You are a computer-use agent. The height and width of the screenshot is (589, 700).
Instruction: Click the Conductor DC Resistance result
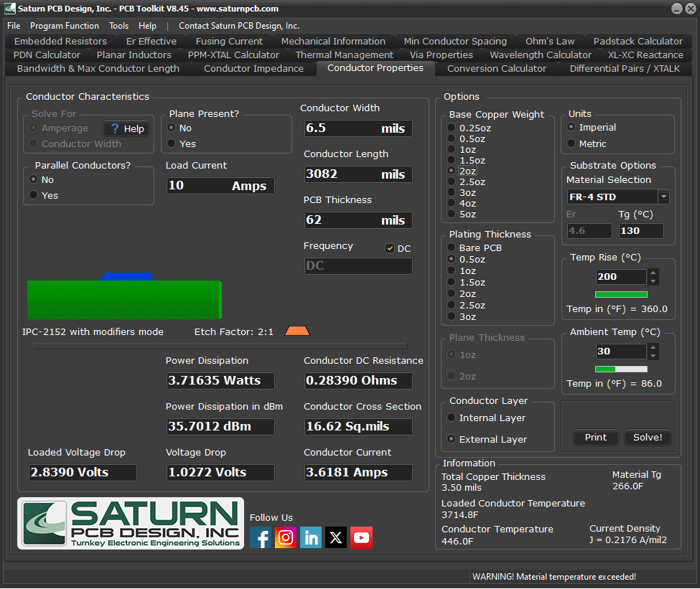(358, 381)
